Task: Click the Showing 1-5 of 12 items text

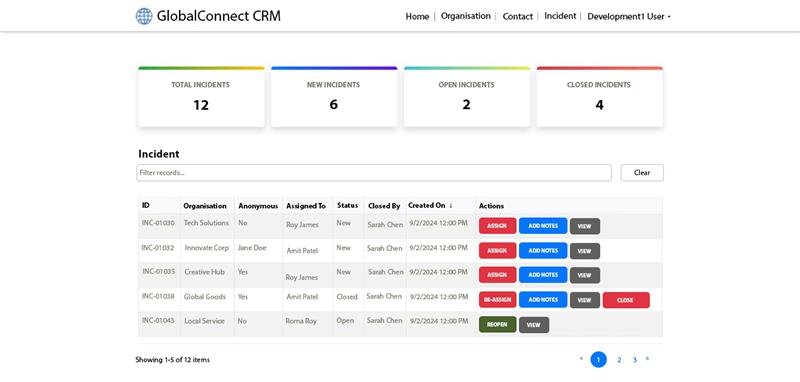Action: click(x=172, y=360)
